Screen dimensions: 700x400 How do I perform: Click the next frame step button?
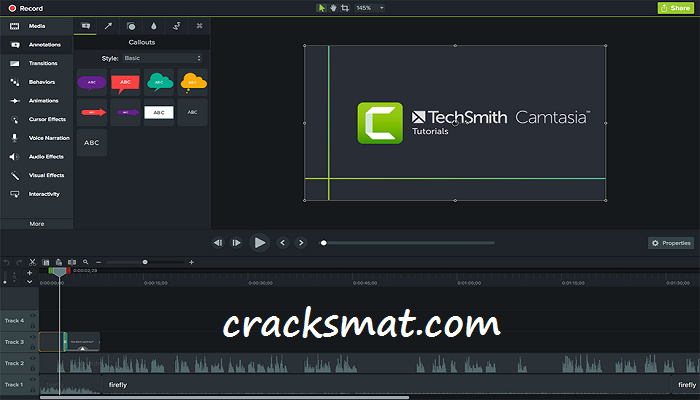tap(236, 243)
